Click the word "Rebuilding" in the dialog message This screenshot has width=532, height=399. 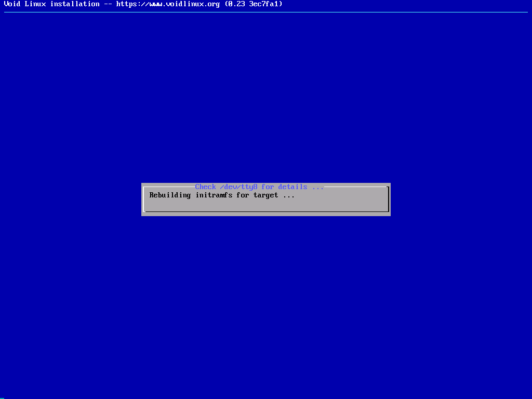pyautogui.click(x=170, y=195)
